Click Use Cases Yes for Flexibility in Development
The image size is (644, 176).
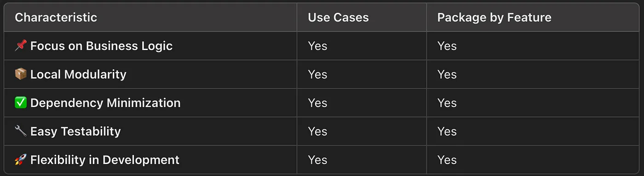click(317, 160)
